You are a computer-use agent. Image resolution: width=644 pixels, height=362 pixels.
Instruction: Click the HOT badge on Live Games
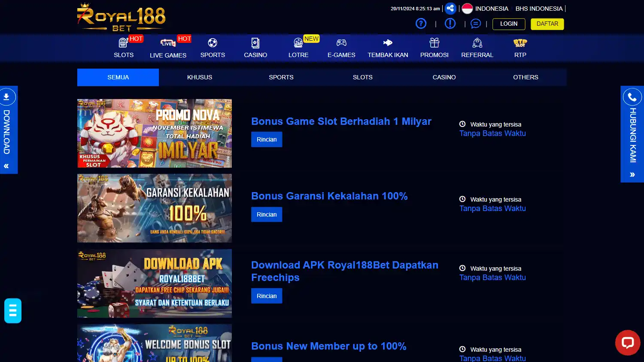click(x=184, y=39)
